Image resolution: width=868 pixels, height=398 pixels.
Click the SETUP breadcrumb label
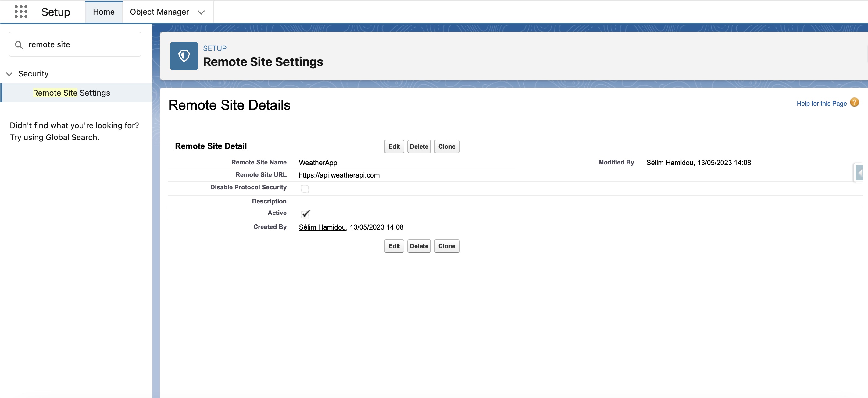click(215, 48)
